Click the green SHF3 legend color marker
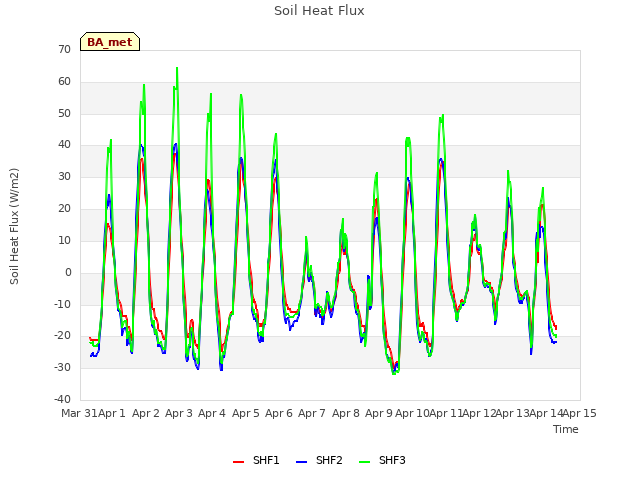This screenshot has width=640, height=480. (x=364, y=462)
